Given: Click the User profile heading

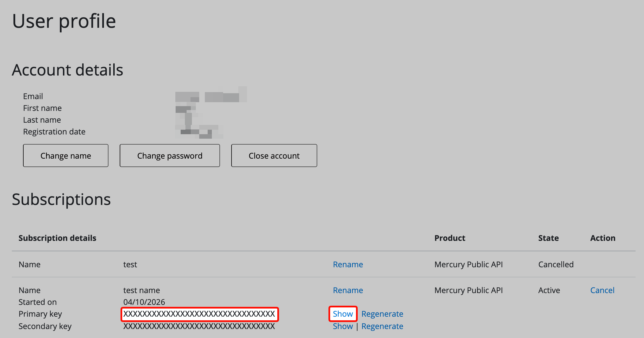Looking at the screenshot, I should pos(64,21).
